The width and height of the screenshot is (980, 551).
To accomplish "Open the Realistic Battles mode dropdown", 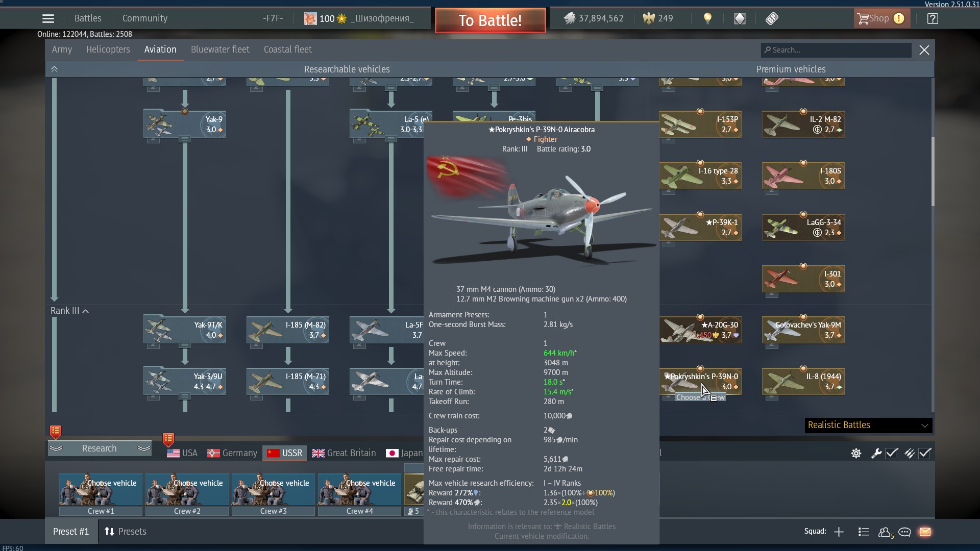I will click(x=868, y=425).
